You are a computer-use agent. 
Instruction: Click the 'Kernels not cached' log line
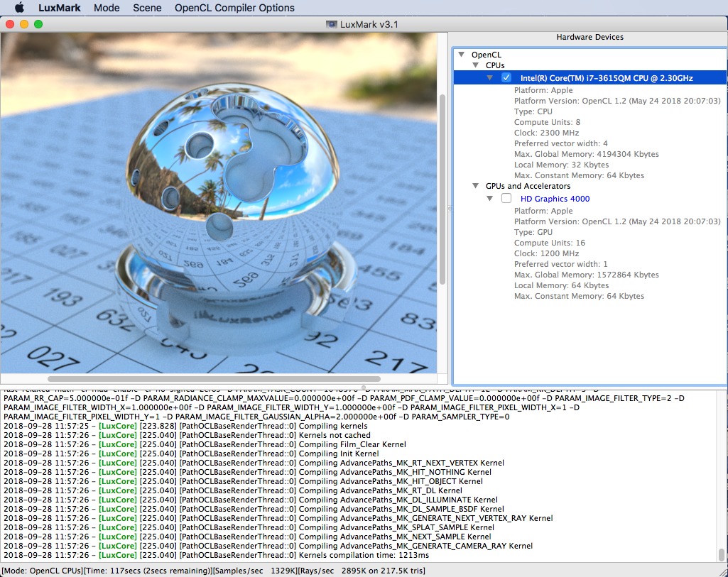pyautogui.click(x=187, y=435)
